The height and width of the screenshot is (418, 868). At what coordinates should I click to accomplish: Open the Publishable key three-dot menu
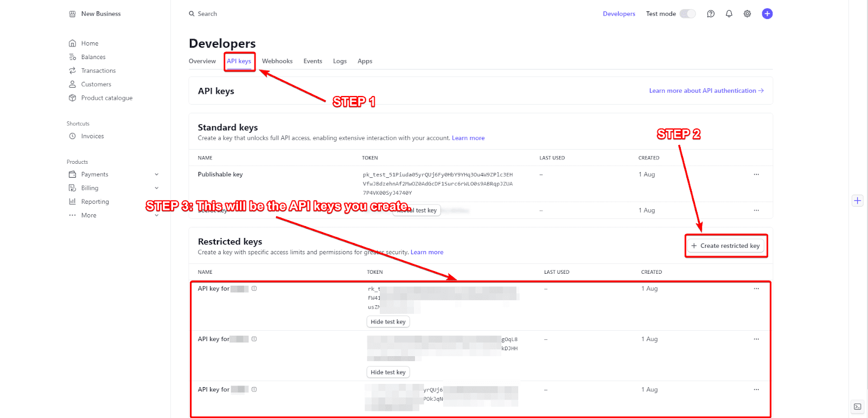(756, 175)
